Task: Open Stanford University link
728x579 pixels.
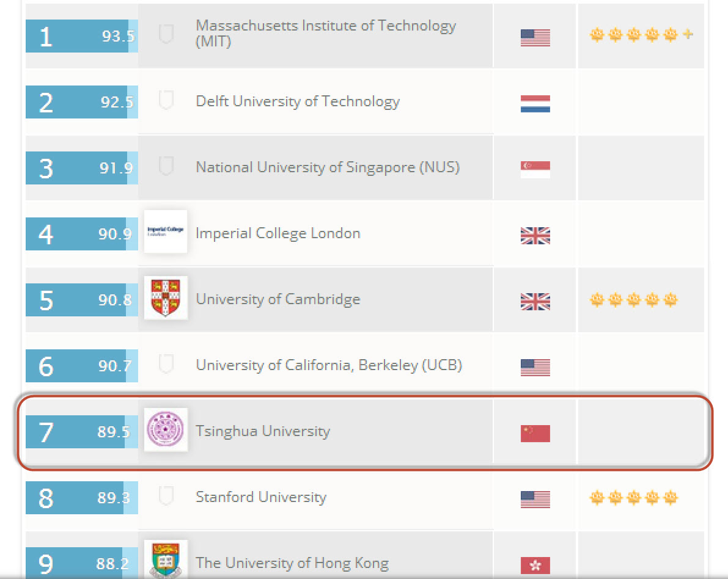Action: [261, 497]
